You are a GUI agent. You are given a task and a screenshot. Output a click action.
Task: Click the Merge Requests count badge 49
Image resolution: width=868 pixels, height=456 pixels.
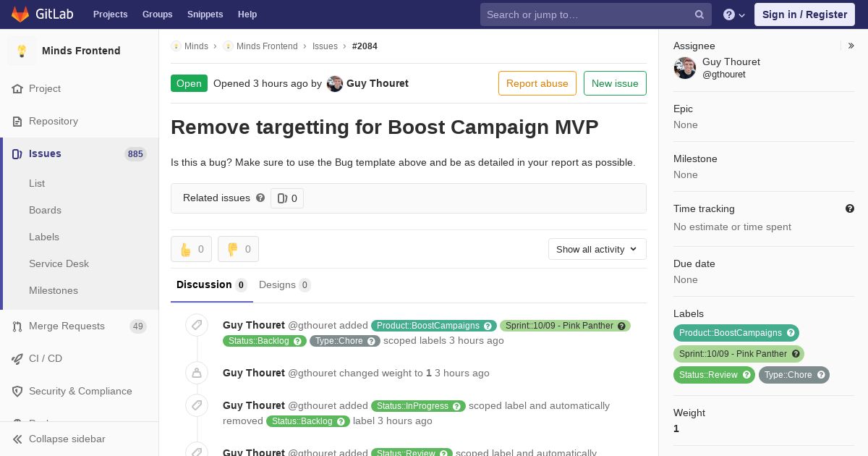point(138,326)
